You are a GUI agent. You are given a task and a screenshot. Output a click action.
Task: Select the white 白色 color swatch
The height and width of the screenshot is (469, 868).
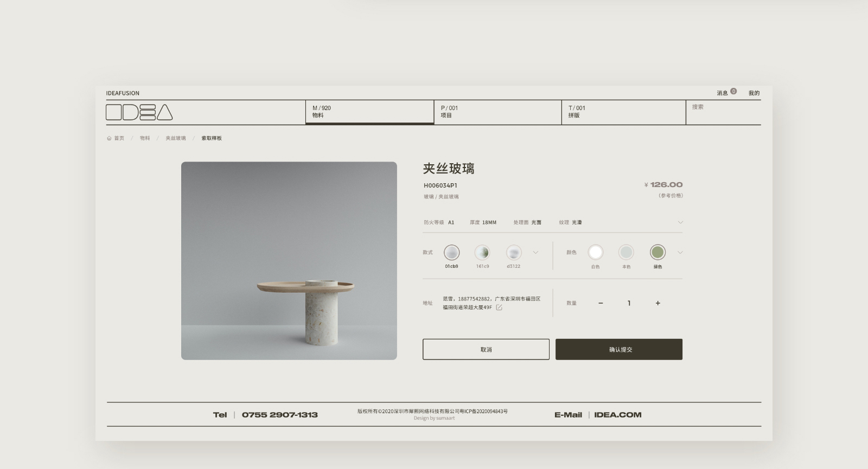595,252
